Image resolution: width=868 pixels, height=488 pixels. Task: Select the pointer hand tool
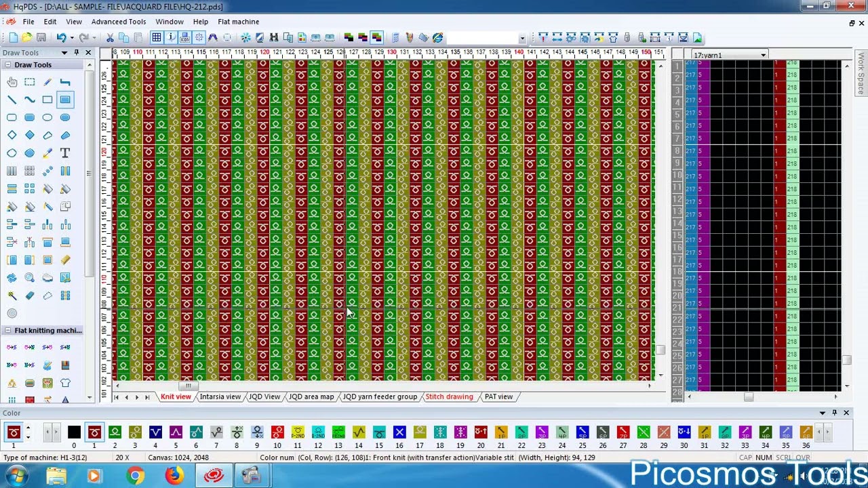click(x=12, y=82)
